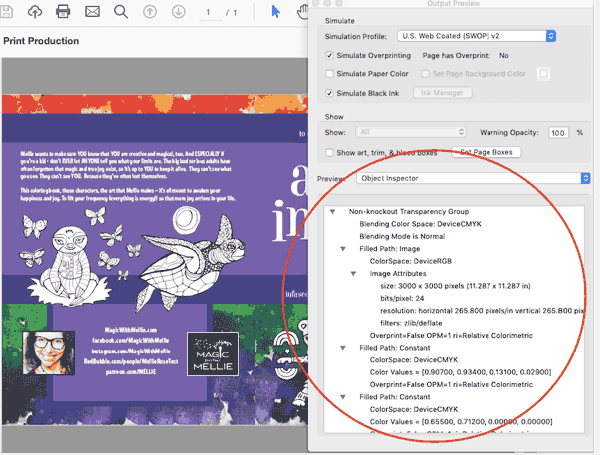Viewport: 600px width, 455px height.
Task: Click the page background color swatch
Action: [x=543, y=73]
